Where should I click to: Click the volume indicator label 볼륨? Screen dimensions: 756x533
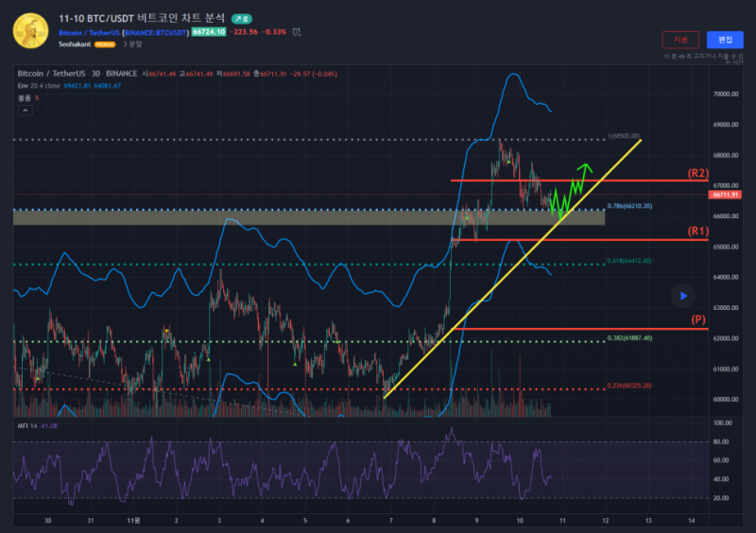click(25, 97)
